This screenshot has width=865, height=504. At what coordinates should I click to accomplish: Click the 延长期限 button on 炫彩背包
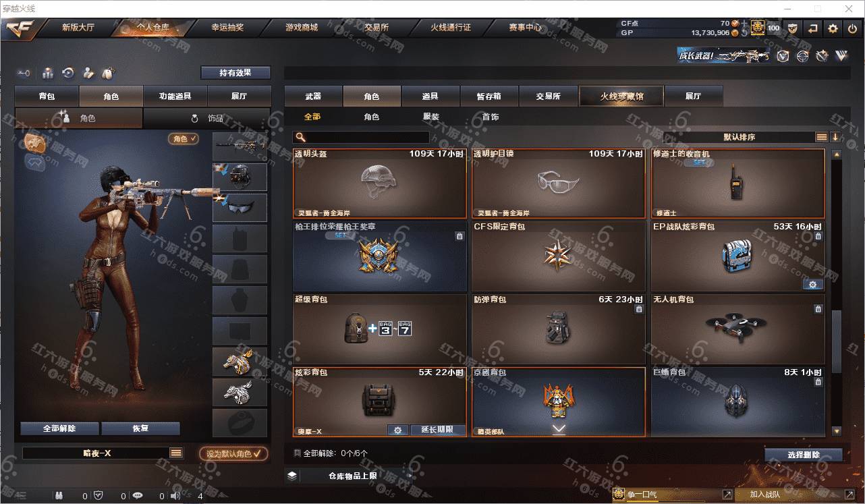pos(437,430)
